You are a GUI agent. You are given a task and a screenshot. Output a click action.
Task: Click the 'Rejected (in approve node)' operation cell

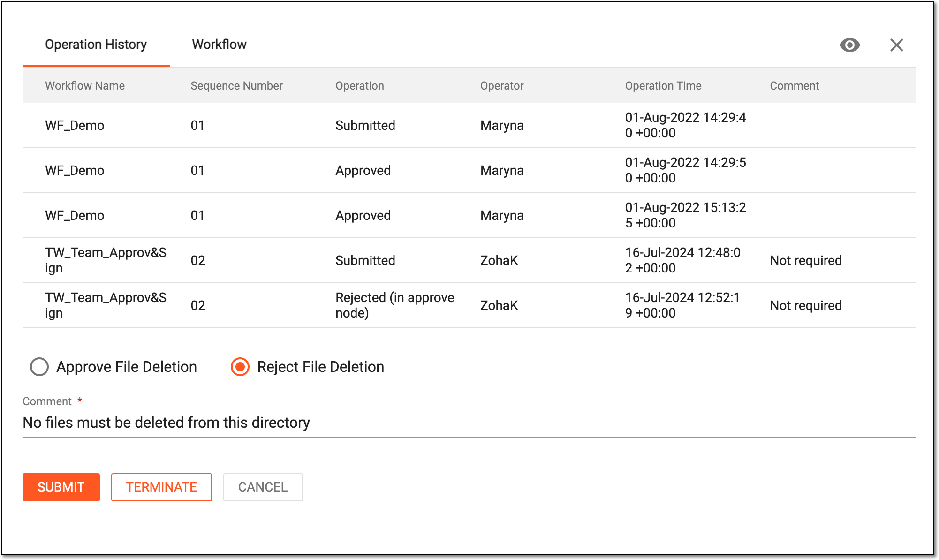coord(395,305)
